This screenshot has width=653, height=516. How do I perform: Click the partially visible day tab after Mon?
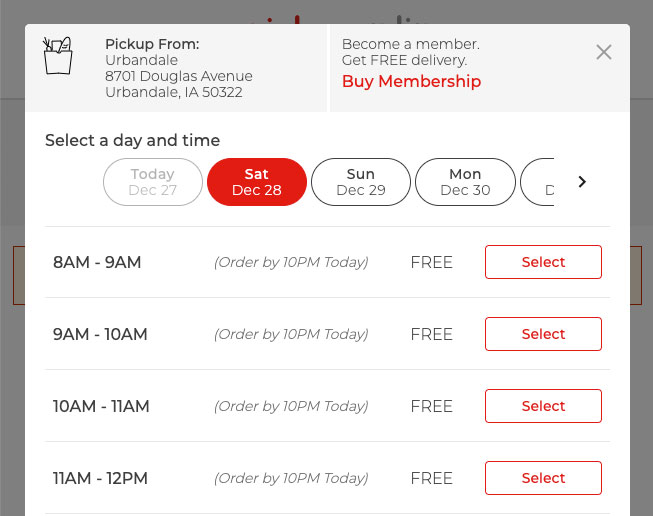(540, 182)
